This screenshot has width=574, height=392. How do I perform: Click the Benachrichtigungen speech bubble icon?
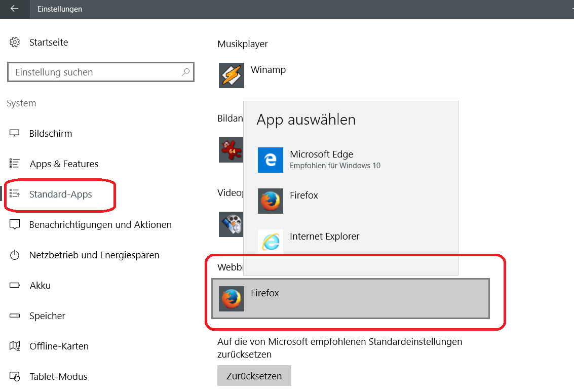(x=15, y=224)
